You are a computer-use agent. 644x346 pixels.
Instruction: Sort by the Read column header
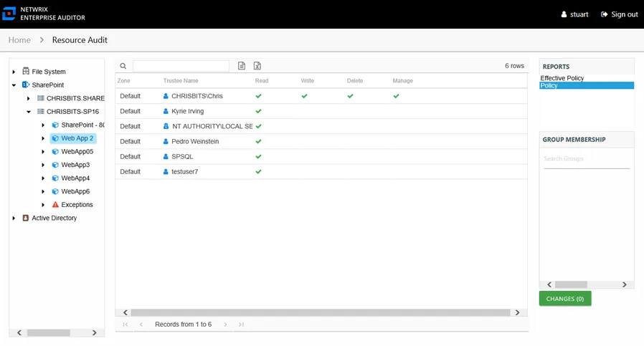point(262,81)
